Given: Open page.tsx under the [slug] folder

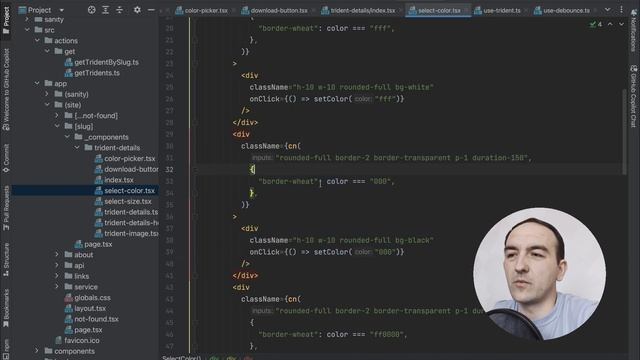Looking at the screenshot, I should coord(93,244).
